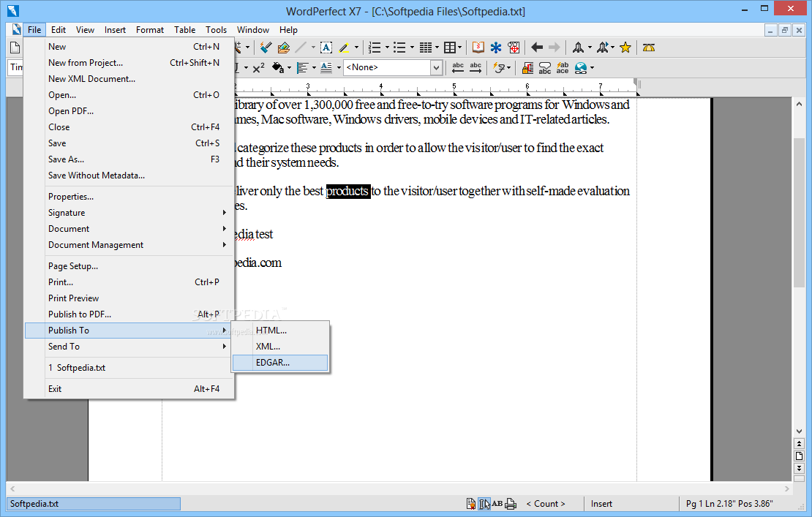Click the abc left-arrow icon
The width and height of the screenshot is (812, 517).
458,68
